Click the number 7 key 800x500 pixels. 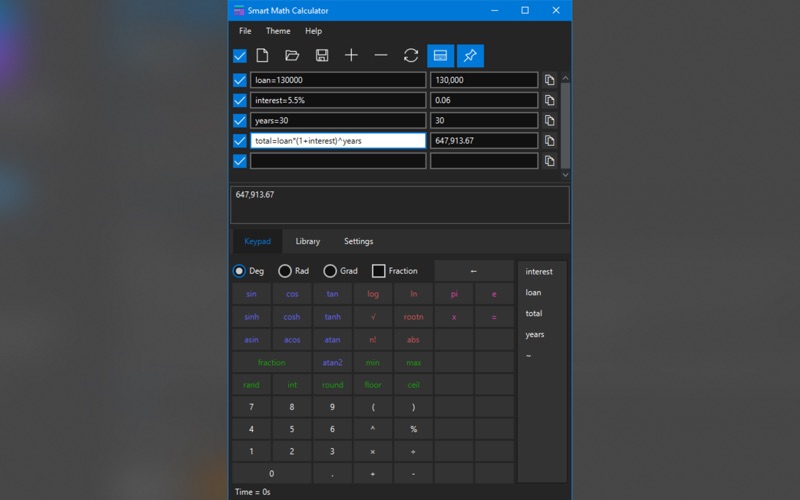[x=252, y=407]
